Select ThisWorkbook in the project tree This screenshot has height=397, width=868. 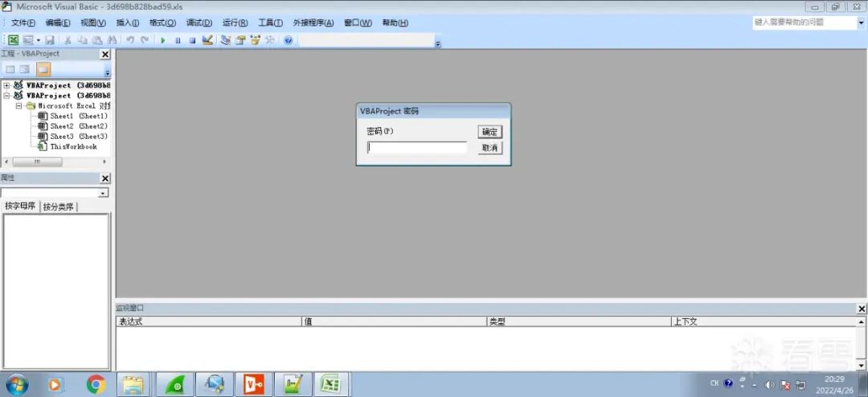74,146
